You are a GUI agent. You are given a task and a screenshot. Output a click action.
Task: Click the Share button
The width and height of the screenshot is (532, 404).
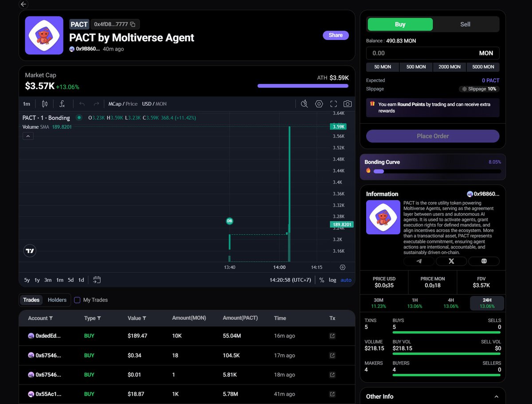click(x=336, y=35)
